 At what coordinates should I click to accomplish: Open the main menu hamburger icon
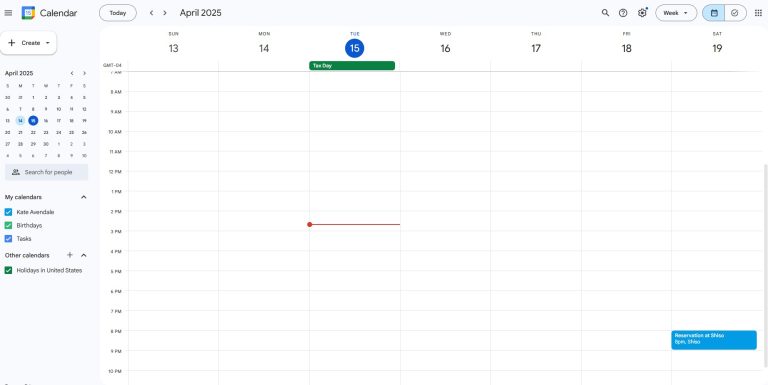[x=8, y=13]
